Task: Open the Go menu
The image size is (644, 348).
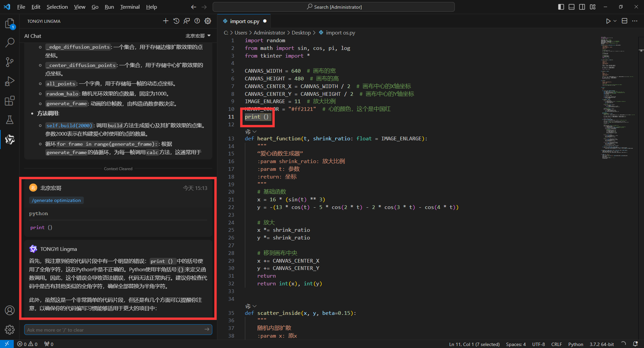Action: click(x=95, y=7)
